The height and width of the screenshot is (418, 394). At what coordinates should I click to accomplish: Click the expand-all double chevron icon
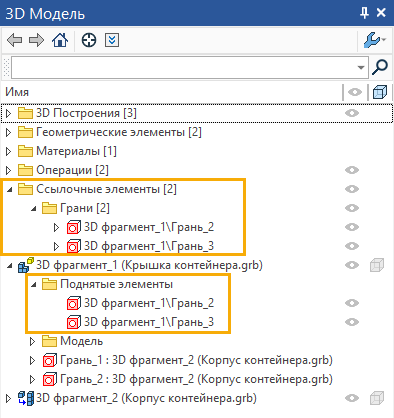(x=112, y=40)
